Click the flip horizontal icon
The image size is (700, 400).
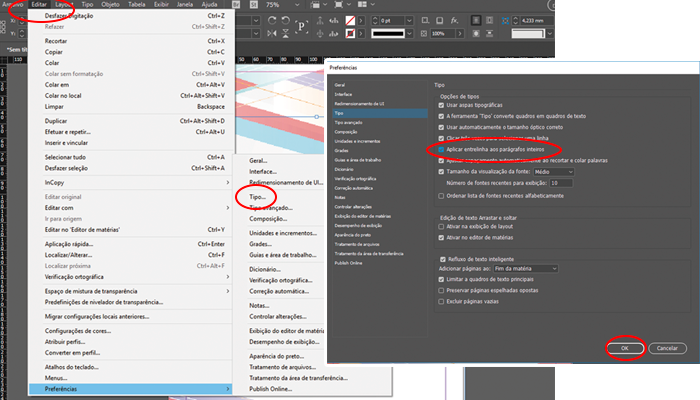tap(272, 33)
